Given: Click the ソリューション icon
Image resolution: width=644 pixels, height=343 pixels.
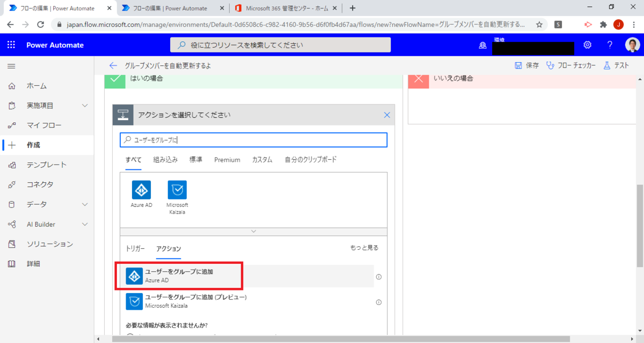Looking at the screenshot, I should coord(12,244).
